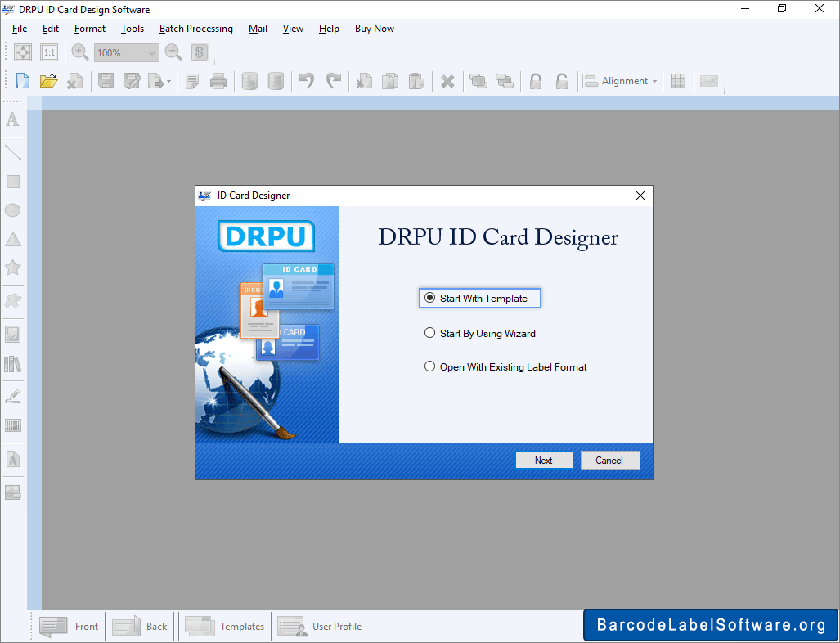
Task: Open the Templates tab at bottom
Action: (x=224, y=627)
